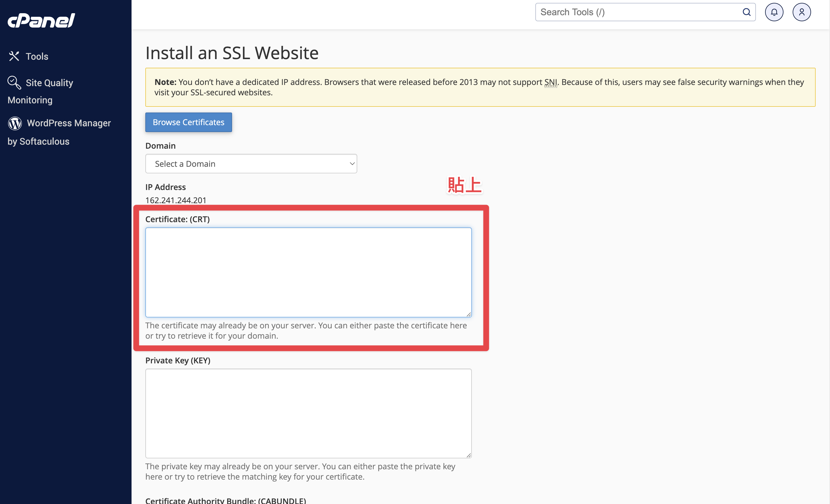The height and width of the screenshot is (504, 830).
Task: Click the Site Quality Monitoring magnifier icon
Action: [14, 82]
